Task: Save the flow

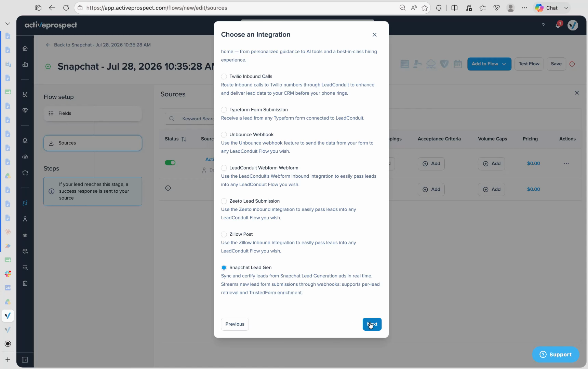Action: [x=556, y=64]
